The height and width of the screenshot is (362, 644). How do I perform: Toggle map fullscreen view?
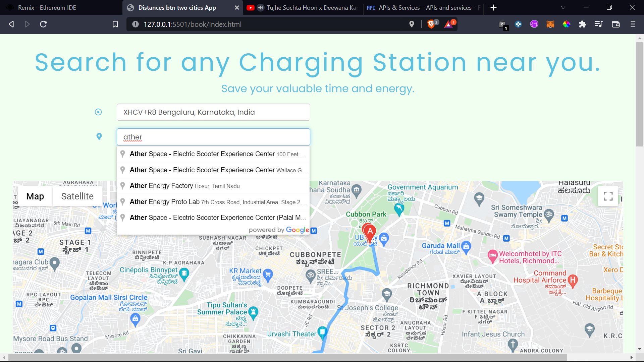(608, 196)
